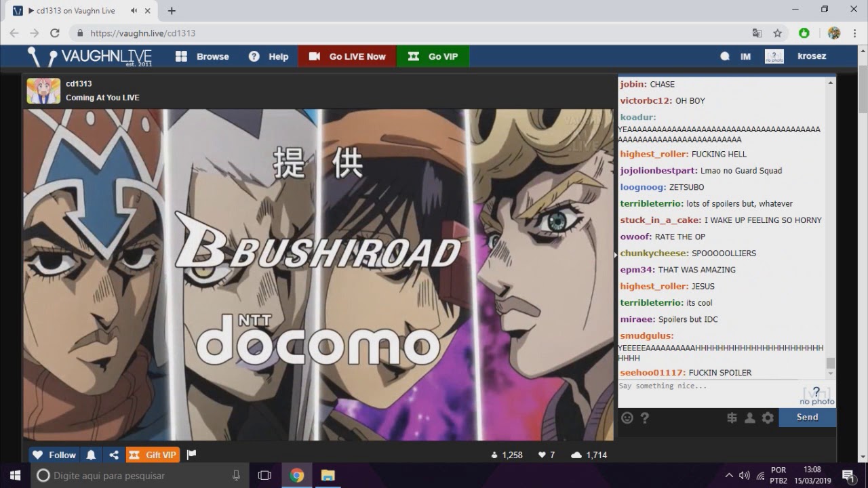The width and height of the screenshot is (868, 488).
Task: Mute the cd1313 tab audio
Action: (x=134, y=11)
